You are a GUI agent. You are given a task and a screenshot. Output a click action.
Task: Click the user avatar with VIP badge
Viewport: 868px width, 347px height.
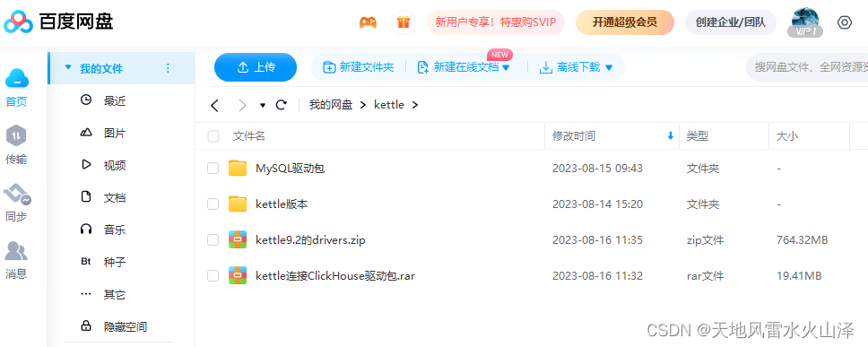click(x=805, y=22)
